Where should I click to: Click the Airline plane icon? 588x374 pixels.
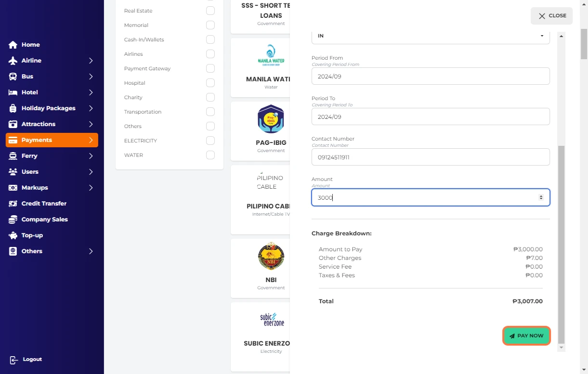[x=13, y=61]
